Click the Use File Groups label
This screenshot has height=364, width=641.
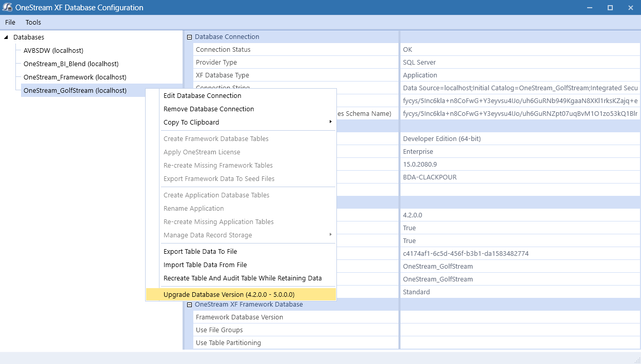(219, 330)
